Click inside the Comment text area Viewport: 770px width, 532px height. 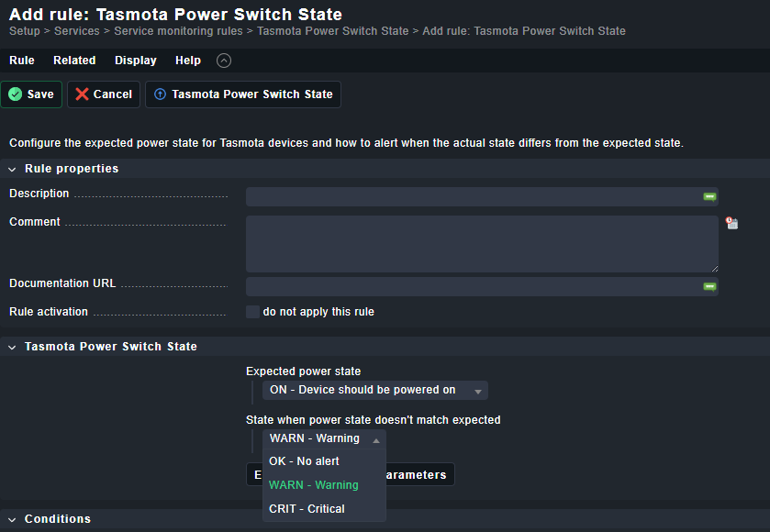481,244
